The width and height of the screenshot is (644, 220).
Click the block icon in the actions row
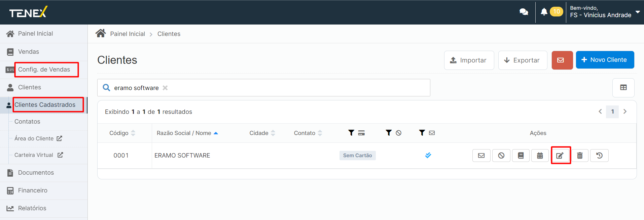click(x=501, y=156)
